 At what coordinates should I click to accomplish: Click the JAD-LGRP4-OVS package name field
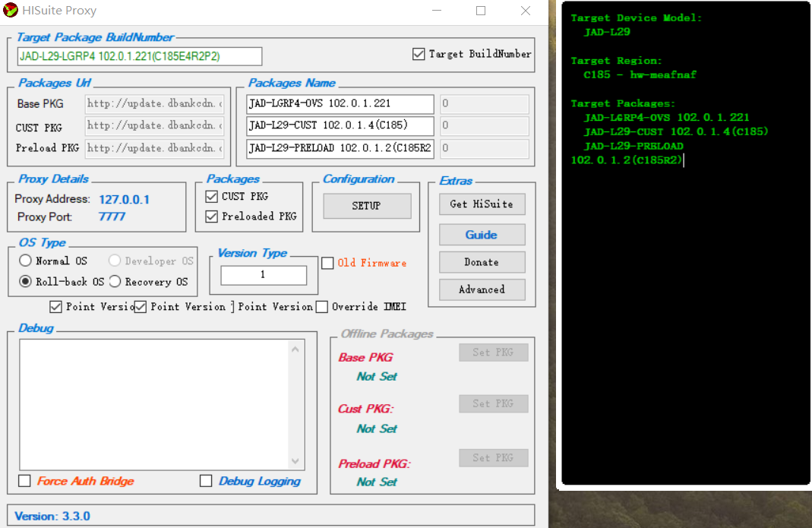point(340,103)
